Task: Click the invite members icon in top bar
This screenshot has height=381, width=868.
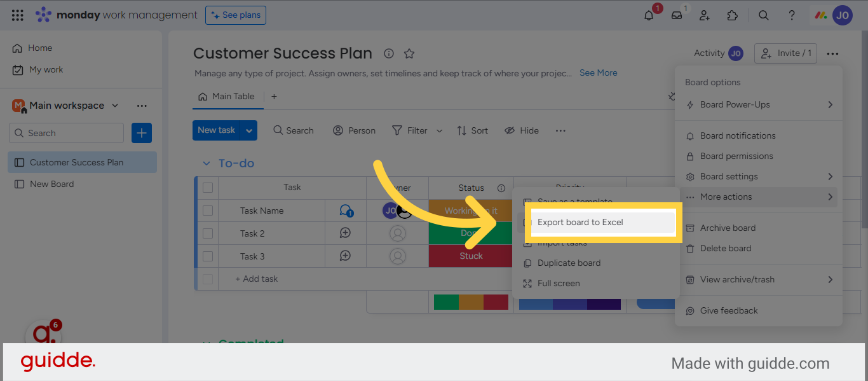Action: point(705,15)
